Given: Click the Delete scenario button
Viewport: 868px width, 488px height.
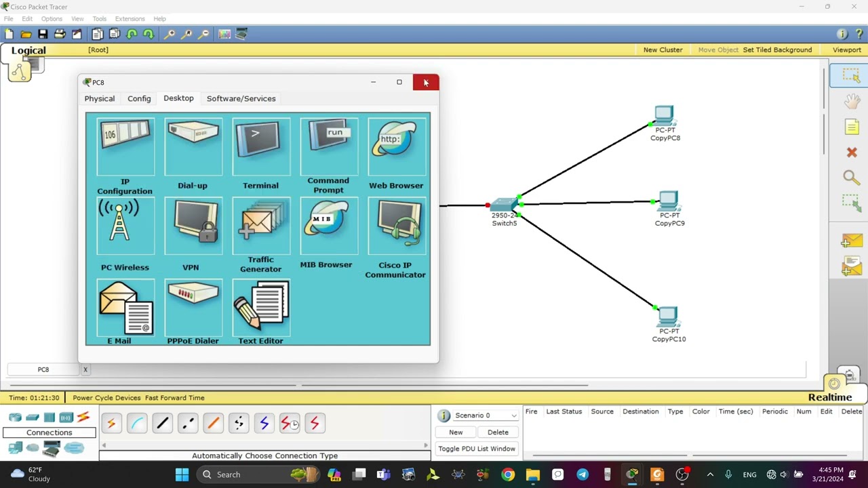Looking at the screenshot, I should [498, 432].
